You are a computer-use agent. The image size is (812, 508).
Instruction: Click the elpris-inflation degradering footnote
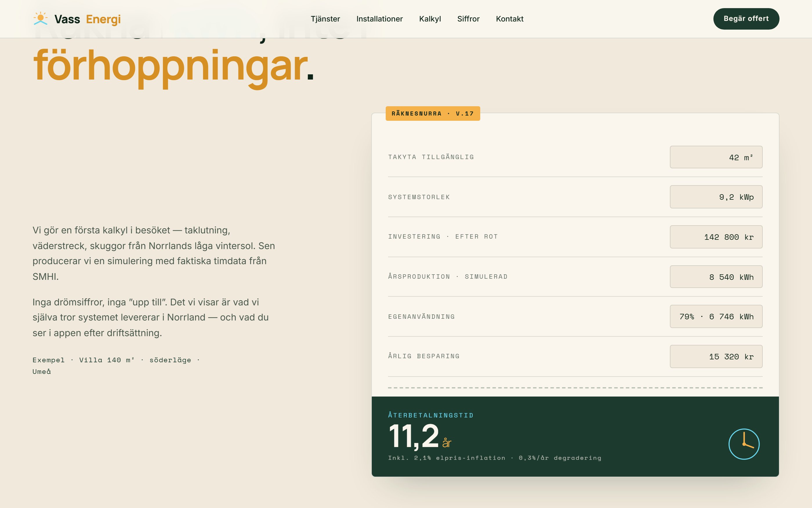(494, 458)
